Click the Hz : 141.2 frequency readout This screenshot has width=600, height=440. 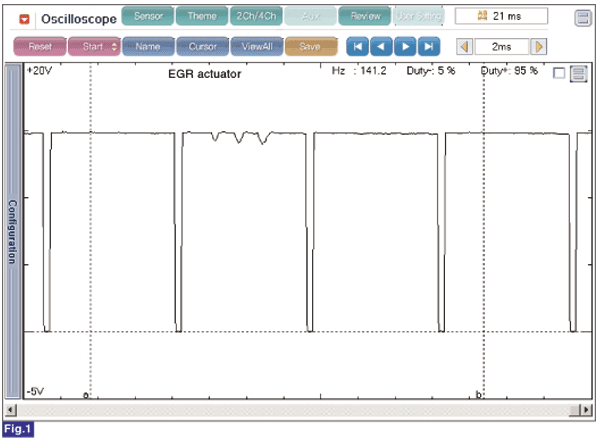click(x=359, y=71)
